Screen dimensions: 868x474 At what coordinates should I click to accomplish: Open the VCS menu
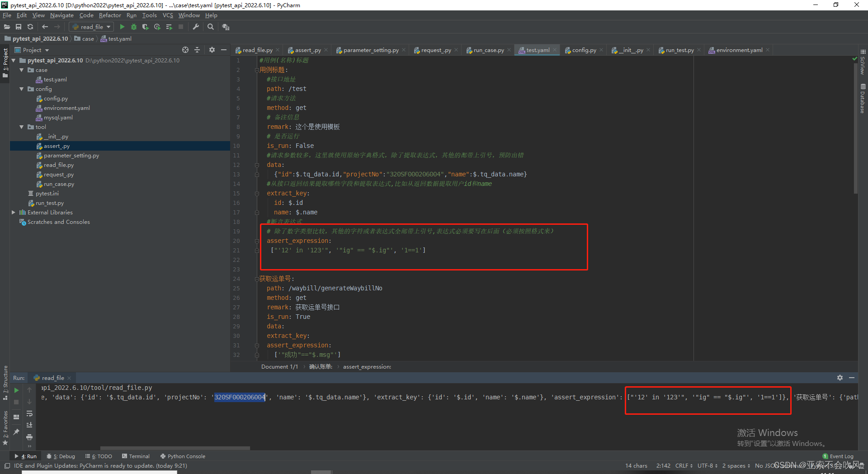pos(168,15)
